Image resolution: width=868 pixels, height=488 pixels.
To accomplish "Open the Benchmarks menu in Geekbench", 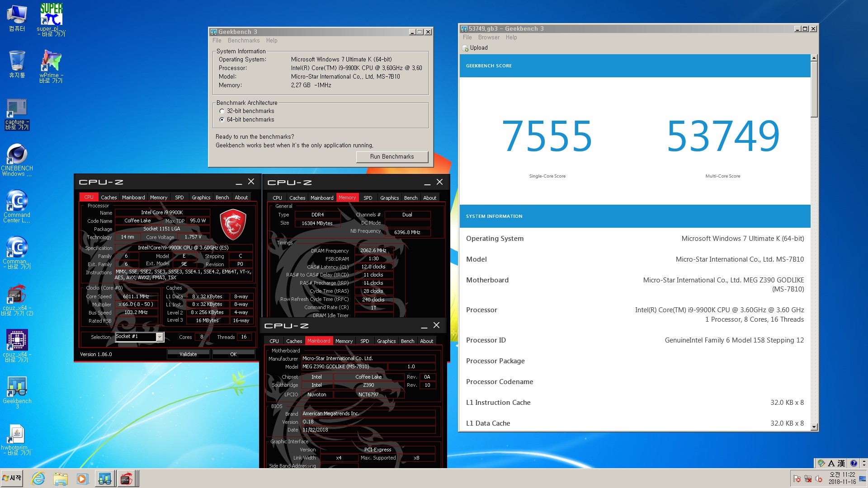I will click(244, 41).
